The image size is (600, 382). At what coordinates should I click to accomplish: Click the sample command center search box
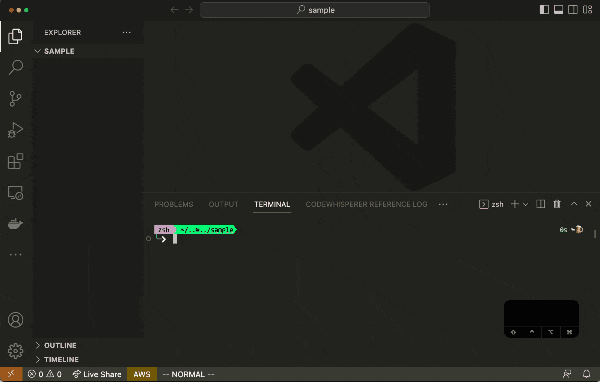315,10
